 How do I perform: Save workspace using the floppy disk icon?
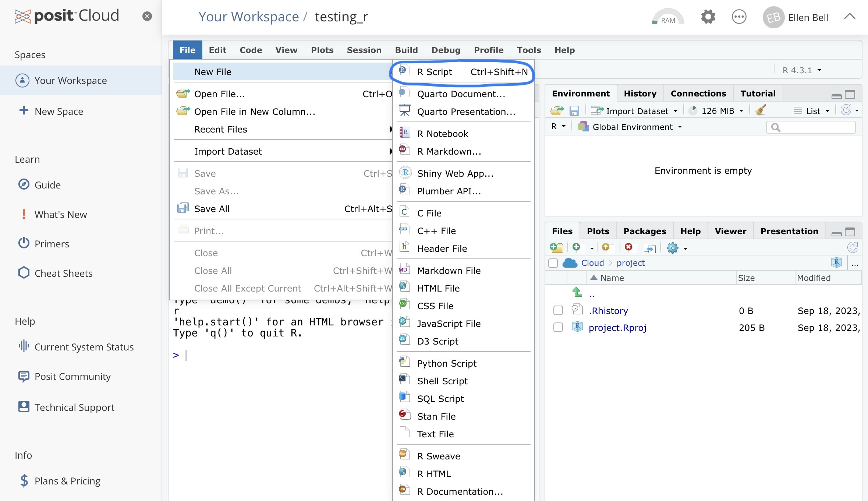(x=574, y=110)
